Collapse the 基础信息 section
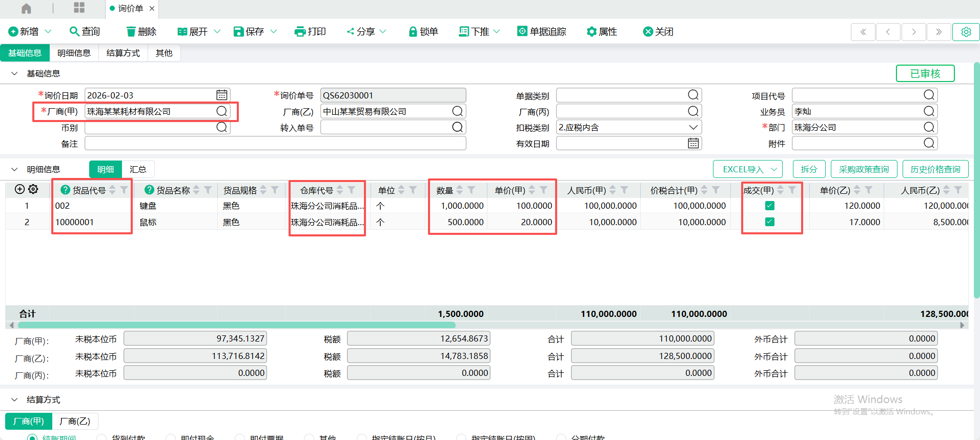Viewport: 980px width, 440px height. pos(14,73)
